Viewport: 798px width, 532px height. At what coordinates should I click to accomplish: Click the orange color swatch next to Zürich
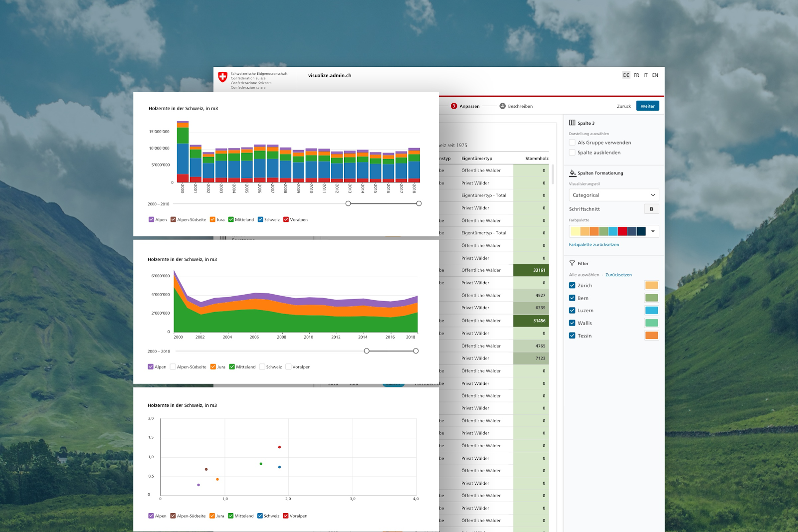652,285
